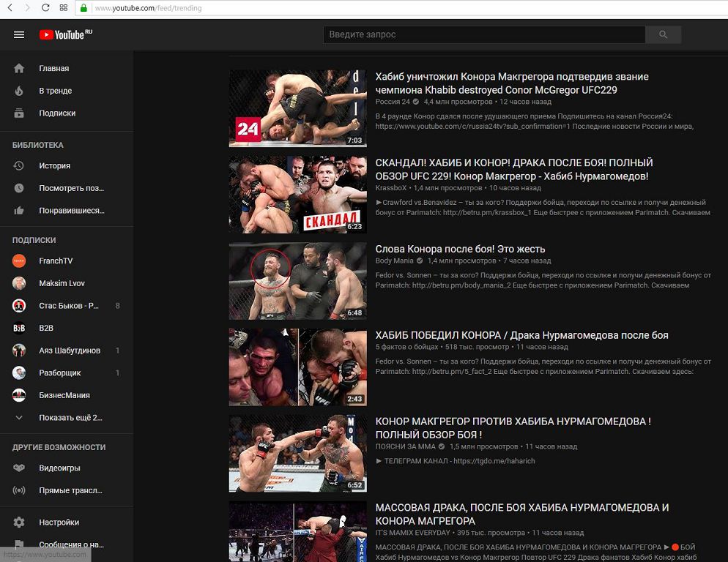Open the Слова Конора после боя title
The image size is (728, 562).
(x=460, y=249)
